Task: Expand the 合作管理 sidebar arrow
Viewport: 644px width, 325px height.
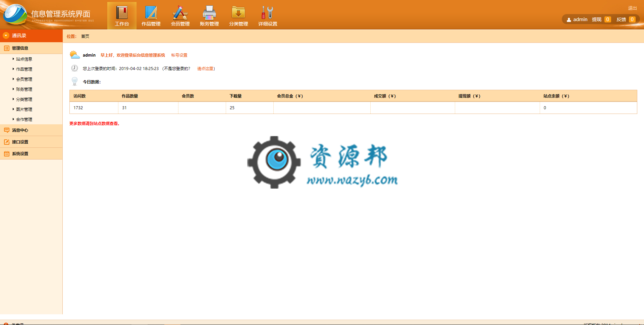Action: (x=13, y=119)
